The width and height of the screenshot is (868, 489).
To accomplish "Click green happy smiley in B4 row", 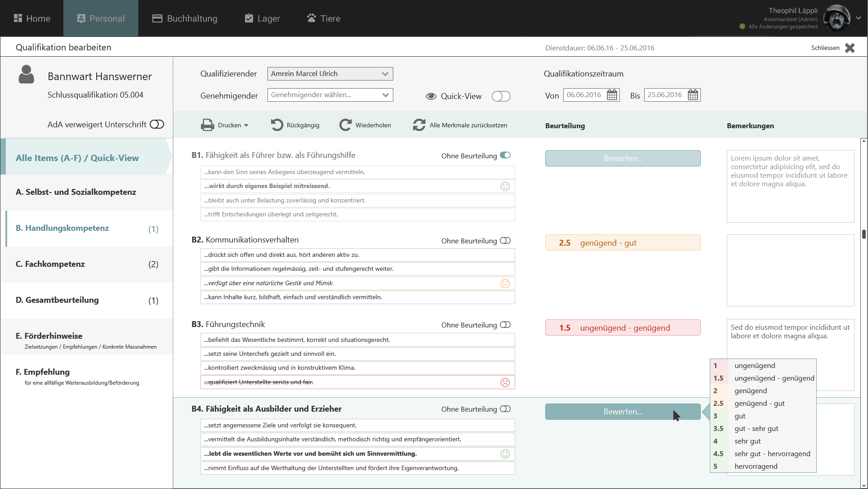I will (x=505, y=454).
